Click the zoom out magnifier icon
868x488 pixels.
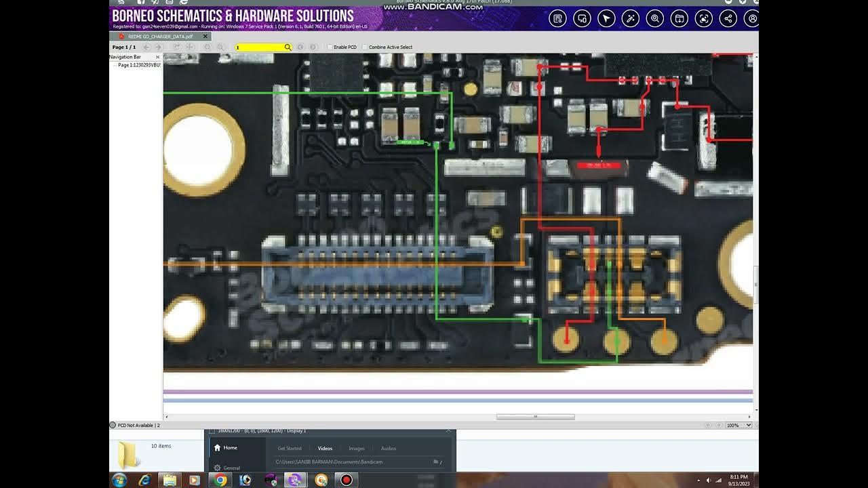click(x=208, y=47)
